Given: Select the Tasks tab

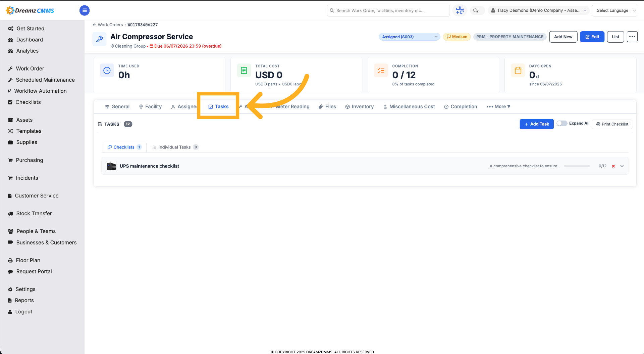Looking at the screenshot, I should pos(218,106).
